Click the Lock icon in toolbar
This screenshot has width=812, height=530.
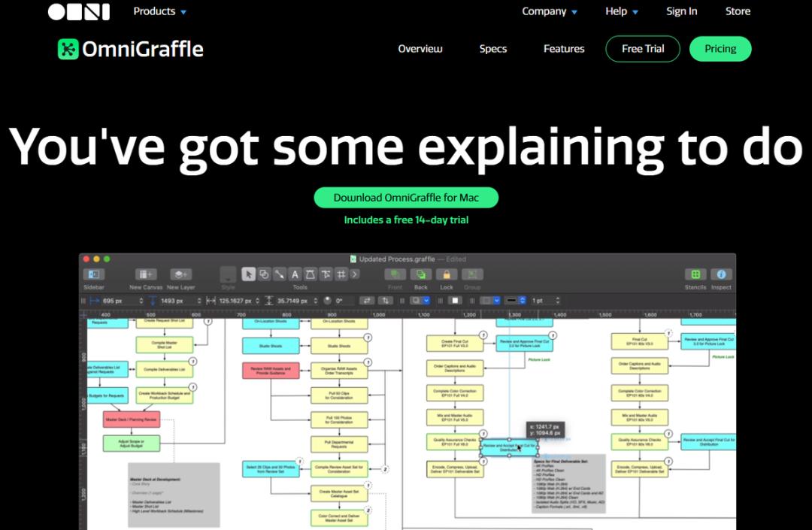pos(447,274)
